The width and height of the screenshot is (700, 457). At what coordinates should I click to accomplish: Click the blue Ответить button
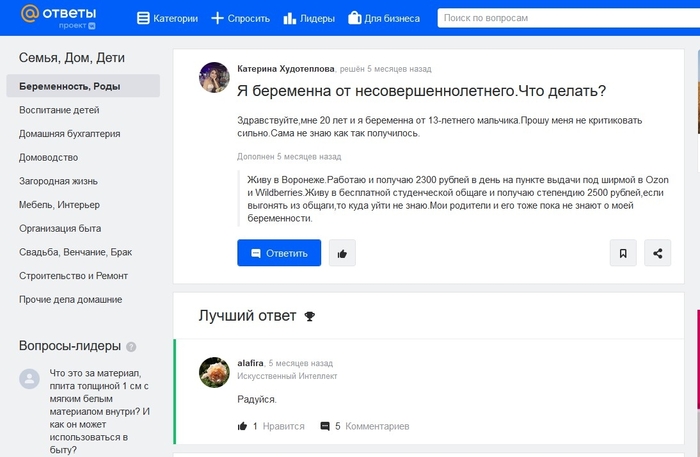[x=279, y=253]
